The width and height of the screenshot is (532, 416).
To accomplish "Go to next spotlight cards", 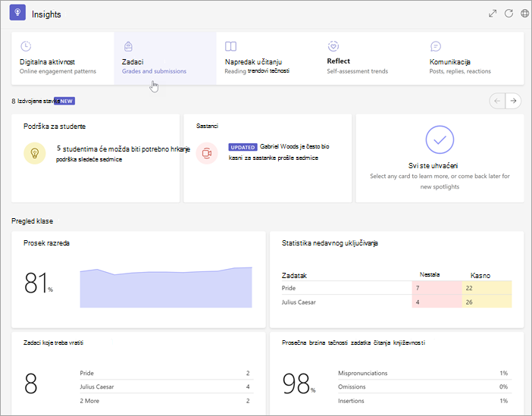I will pyautogui.click(x=513, y=101).
